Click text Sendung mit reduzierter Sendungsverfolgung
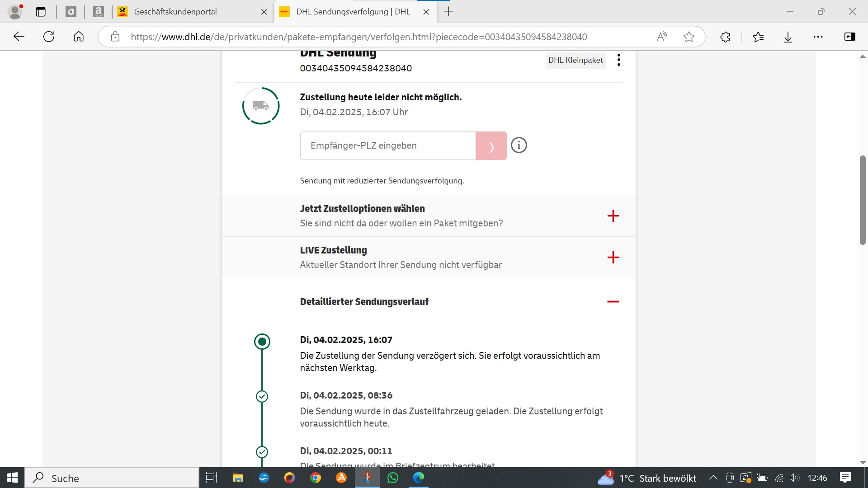The height and width of the screenshot is (488, 868). pos(382,181)
